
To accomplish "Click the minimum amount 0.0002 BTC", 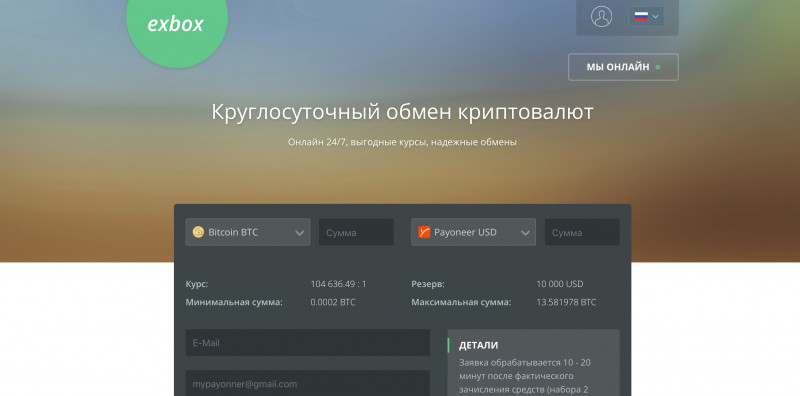I will click(333, 303).
